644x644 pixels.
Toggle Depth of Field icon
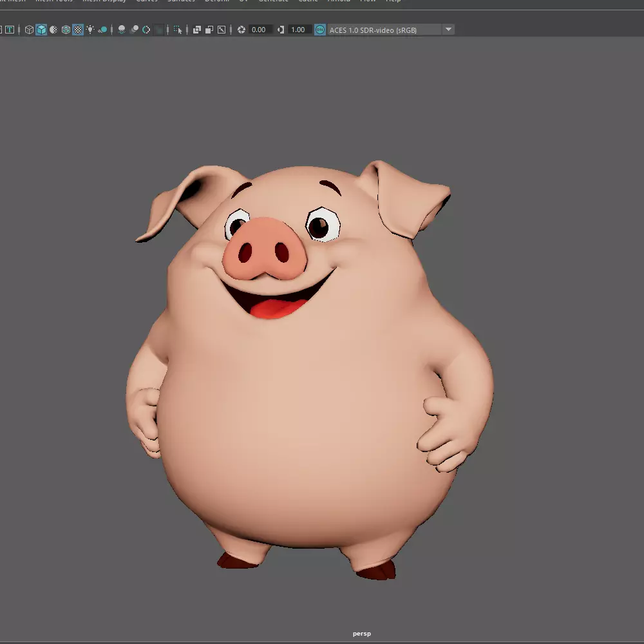coord(158,30)
